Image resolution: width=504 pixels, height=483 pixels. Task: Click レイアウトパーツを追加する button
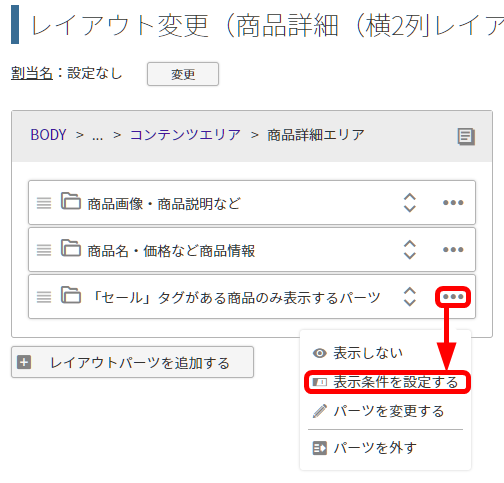pyautogui.click(x=132, y=362)
